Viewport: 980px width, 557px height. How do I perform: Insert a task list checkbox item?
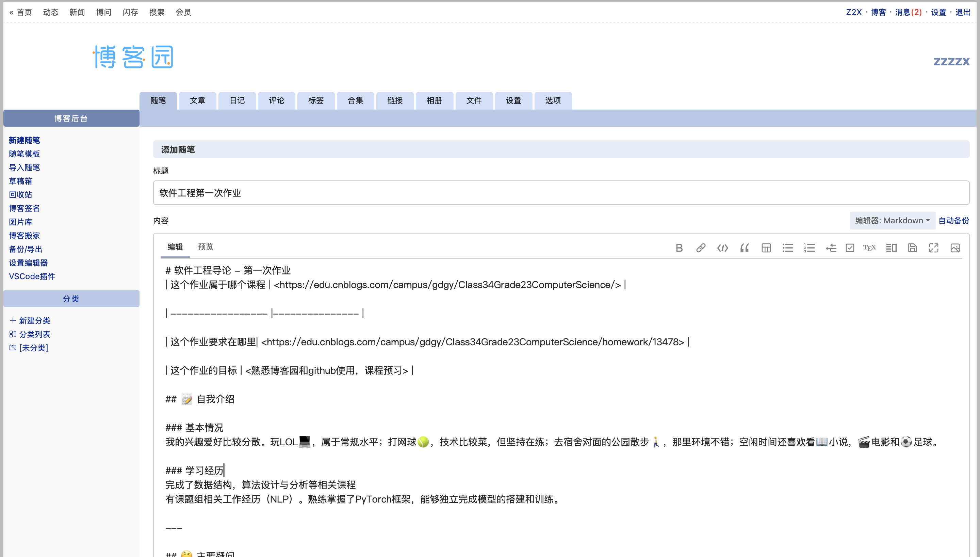click(x=850, y=248)
